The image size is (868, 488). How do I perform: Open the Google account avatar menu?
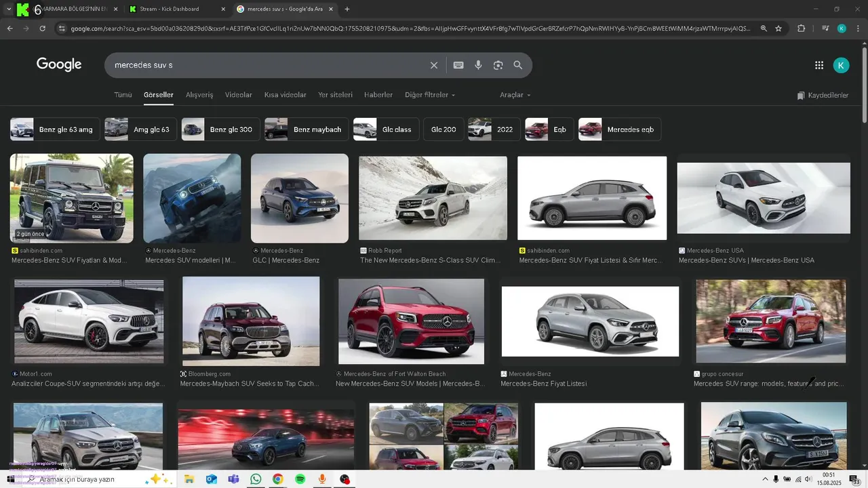point(841,65)
